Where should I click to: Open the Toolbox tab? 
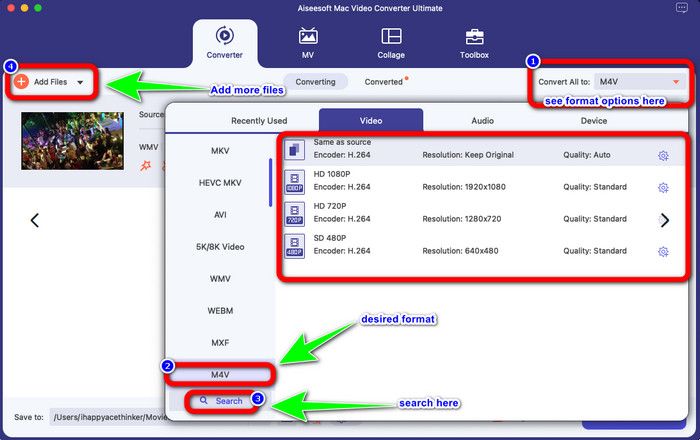[x=474, y=43]
